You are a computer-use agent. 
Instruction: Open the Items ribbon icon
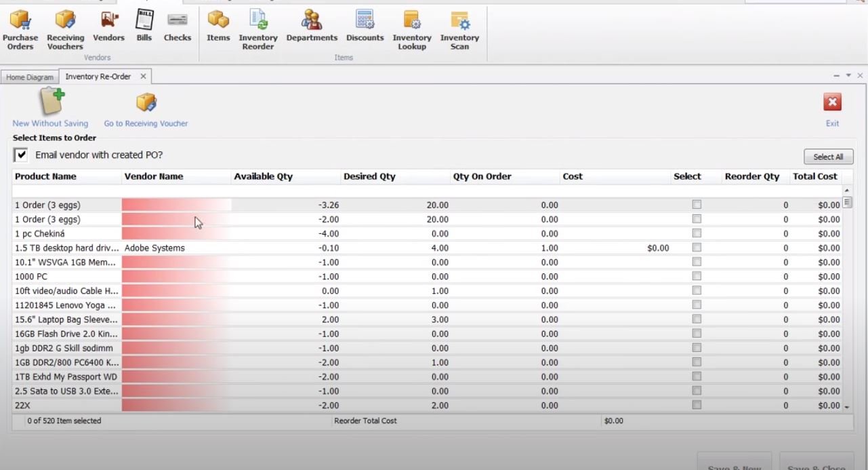(218, 26)
